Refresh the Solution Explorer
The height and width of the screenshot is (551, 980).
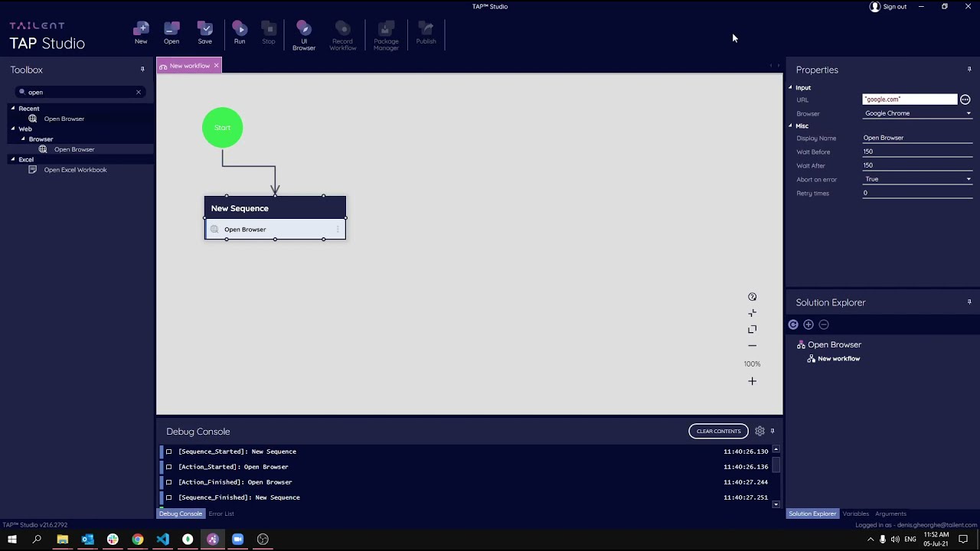click(793, 324)
